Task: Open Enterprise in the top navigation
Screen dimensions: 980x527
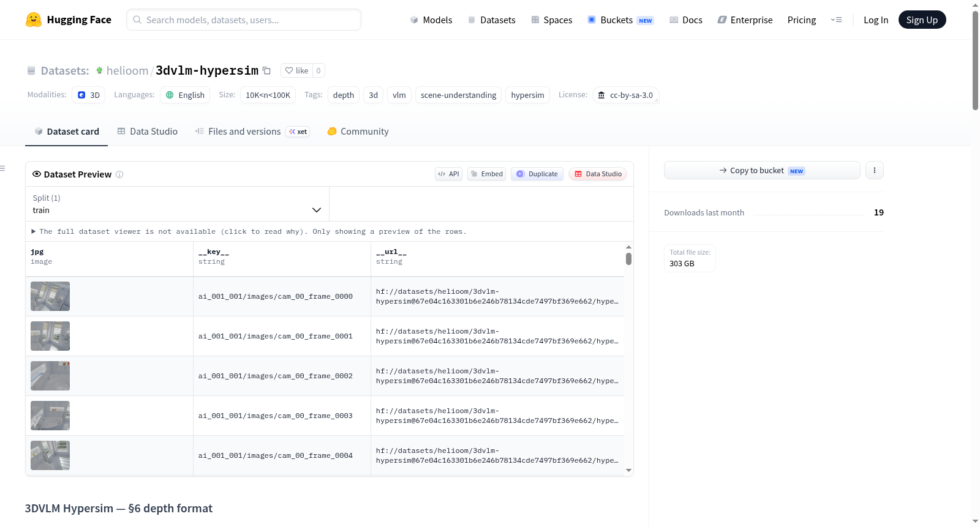Action: coord(745,20)
